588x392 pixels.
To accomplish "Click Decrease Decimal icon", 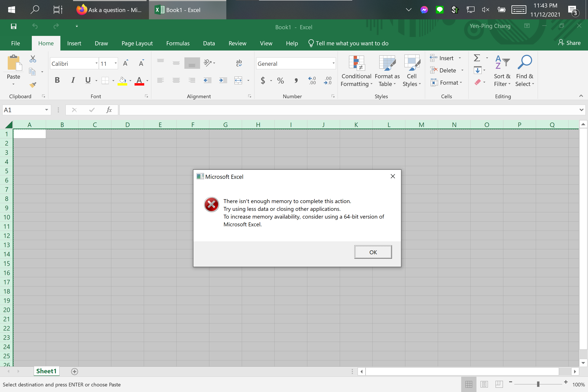I will (x=328, y=81).
